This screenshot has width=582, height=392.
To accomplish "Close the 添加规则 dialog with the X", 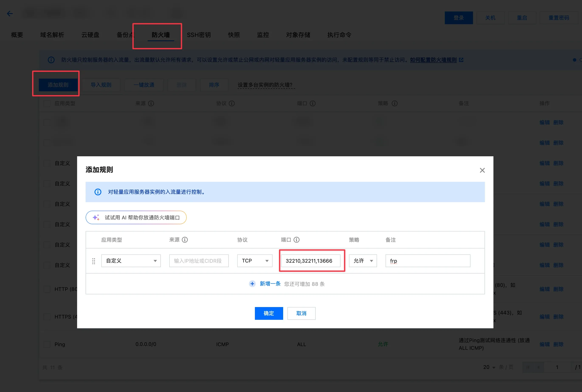I will (482, 170).
